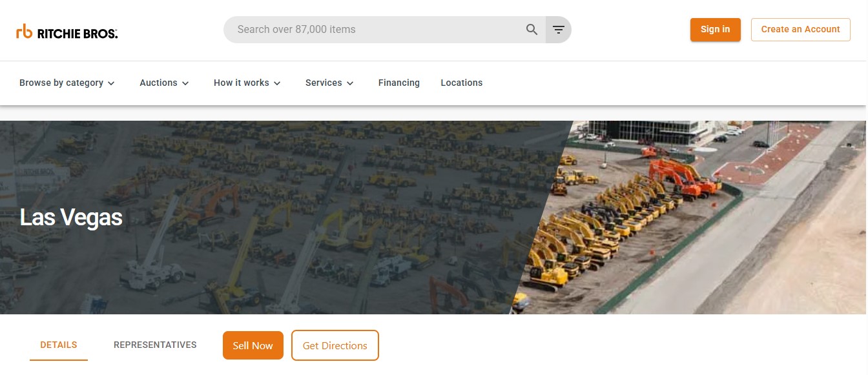Click the Ritchie Bros 'rb' logo
868x375 pixels.
25,30
